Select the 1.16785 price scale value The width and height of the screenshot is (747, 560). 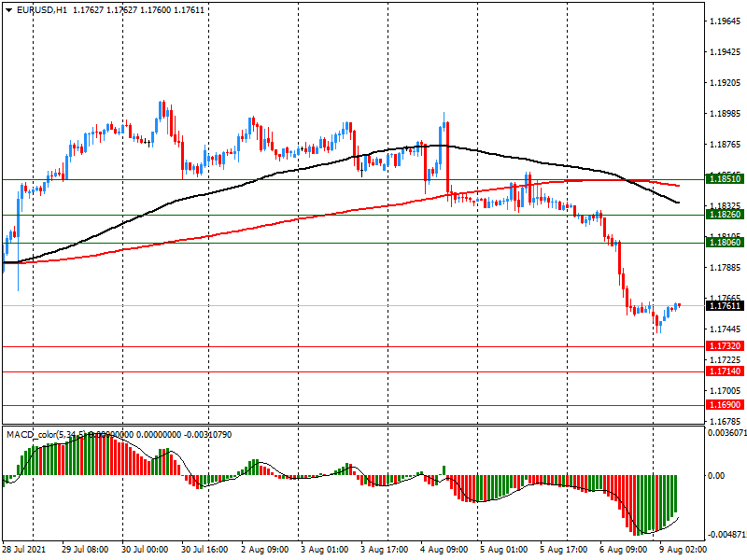726,422
